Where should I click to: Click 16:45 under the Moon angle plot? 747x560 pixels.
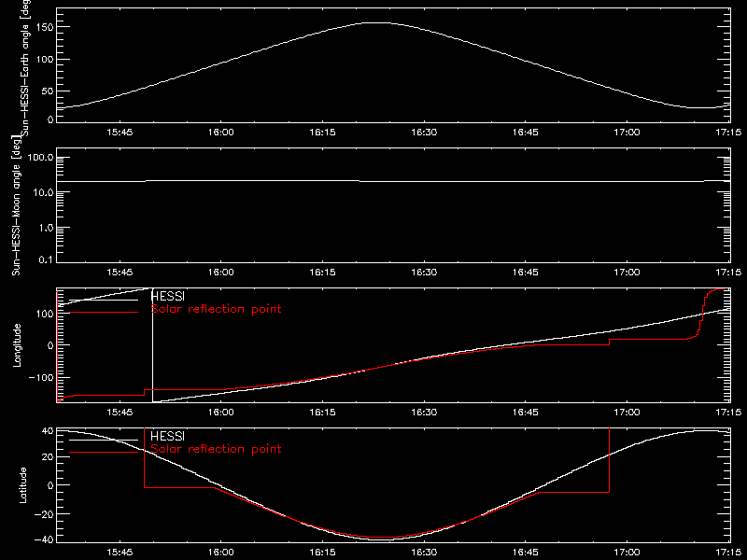pyautogui.click(x=526, y=273)
